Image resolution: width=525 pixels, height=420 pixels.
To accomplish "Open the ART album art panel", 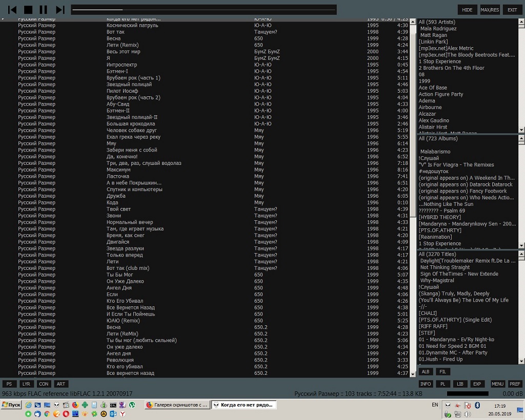I will (61, 384).
